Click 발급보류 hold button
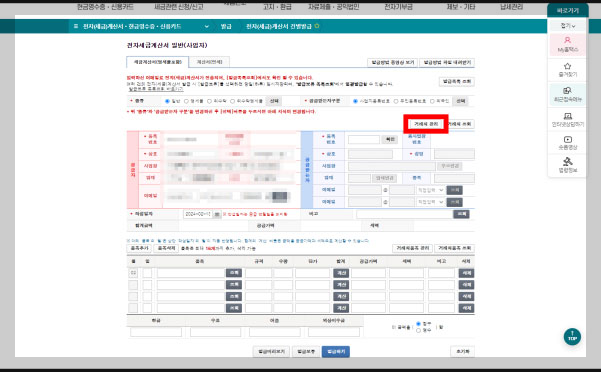This screenshot has height=372, width=601. (306, 352)
